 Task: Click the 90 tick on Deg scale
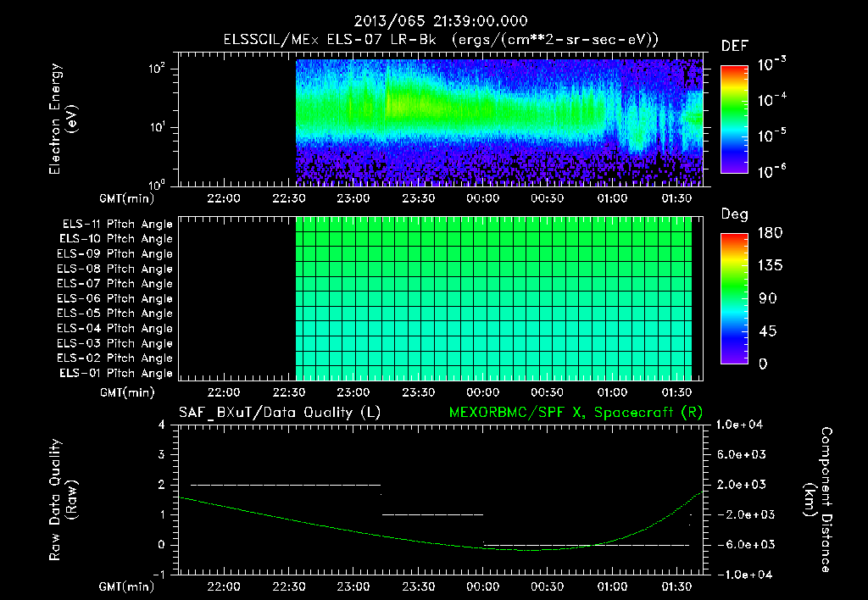[x=767, y=299]
